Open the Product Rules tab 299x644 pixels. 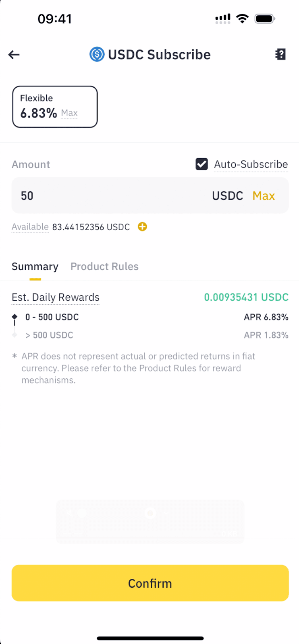pyautogui.click(x=104, y=266)
